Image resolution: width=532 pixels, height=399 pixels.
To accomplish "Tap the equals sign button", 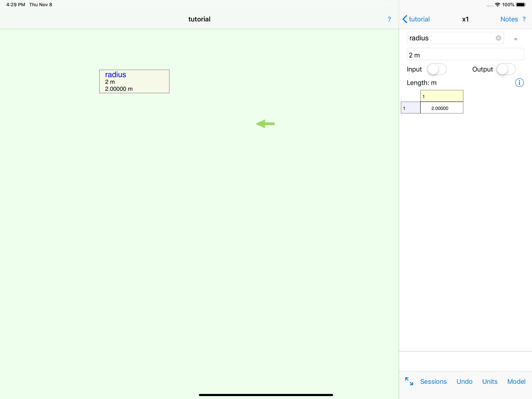I will (x=516, y=39).
